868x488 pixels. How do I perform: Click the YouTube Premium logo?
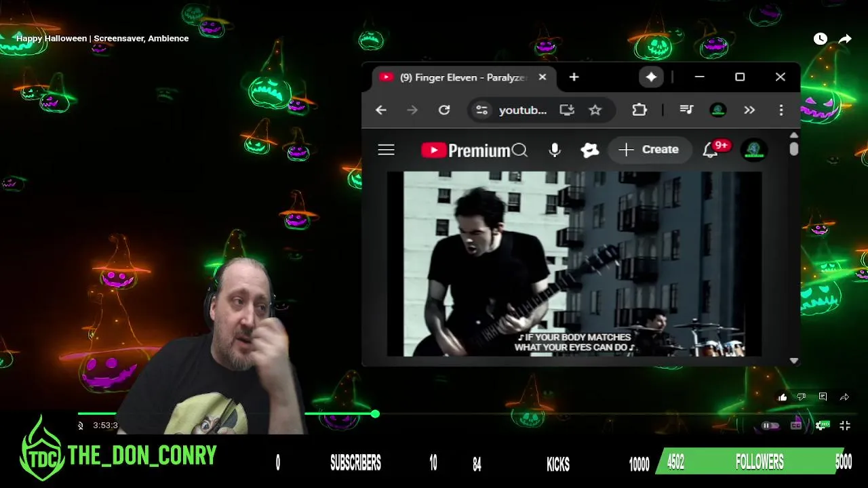[465, 150]
